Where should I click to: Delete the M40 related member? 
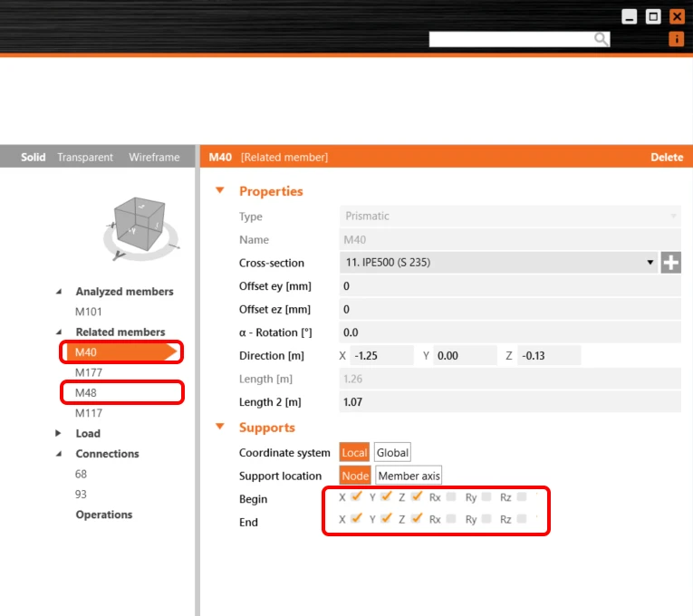667,158
